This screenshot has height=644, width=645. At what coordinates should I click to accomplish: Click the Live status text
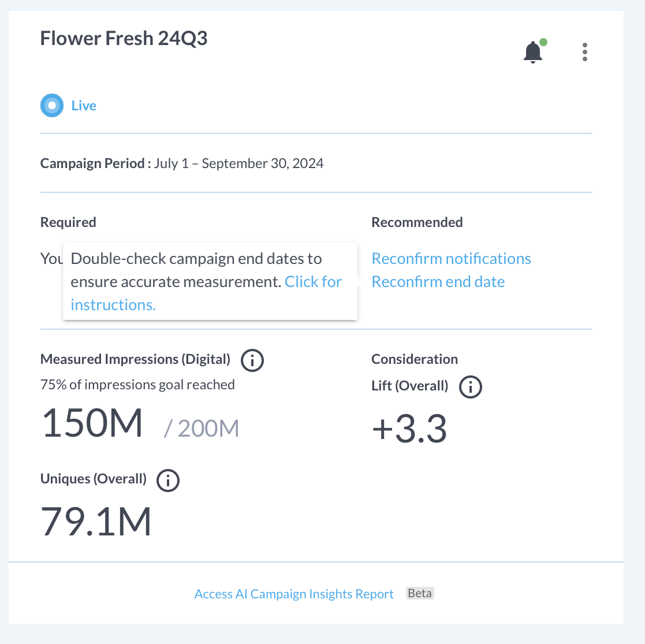(84, 106)
